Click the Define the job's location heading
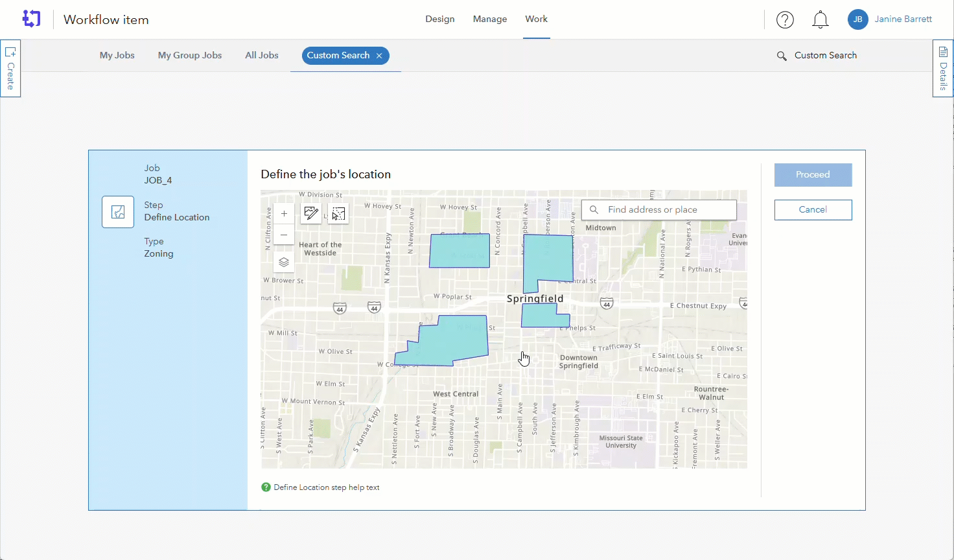954x560 pixels. (x=326, y=174)
